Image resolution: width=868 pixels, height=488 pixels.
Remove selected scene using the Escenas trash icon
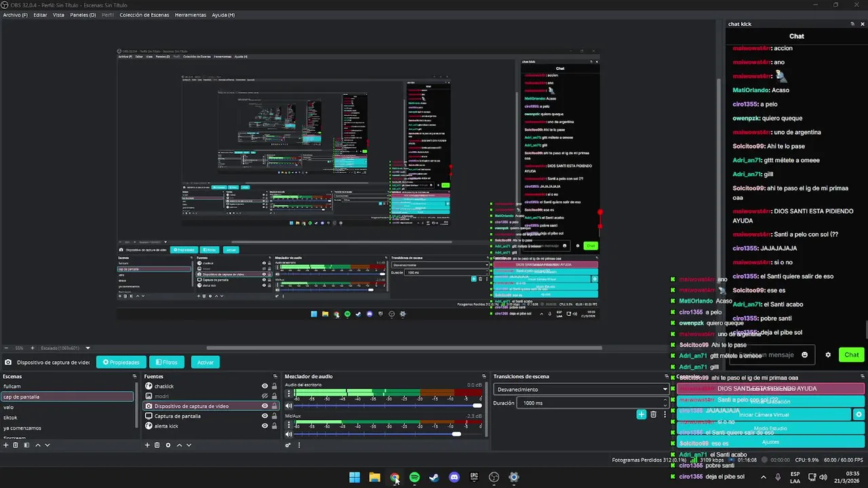16,445
